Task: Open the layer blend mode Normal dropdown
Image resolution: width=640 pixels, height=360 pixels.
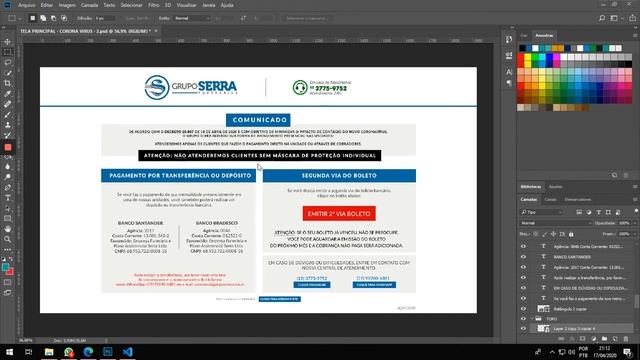Action: click(x=556, y=223)
